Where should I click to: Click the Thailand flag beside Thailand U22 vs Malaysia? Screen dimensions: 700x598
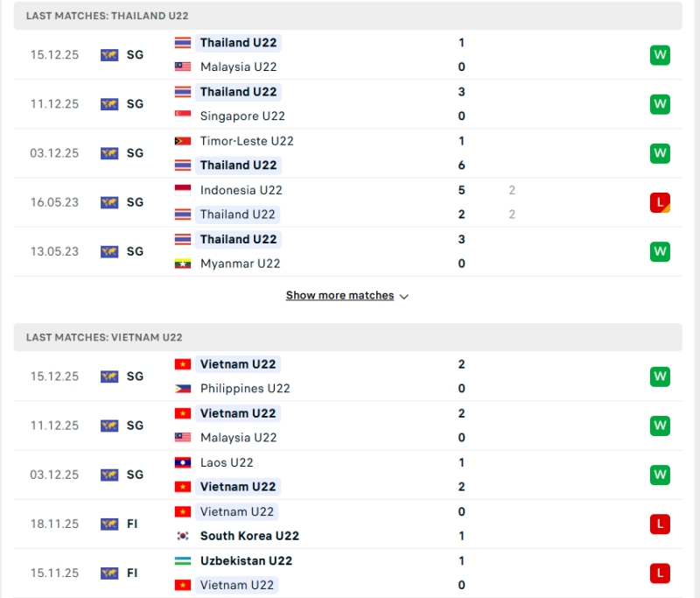tap(182, 43)
